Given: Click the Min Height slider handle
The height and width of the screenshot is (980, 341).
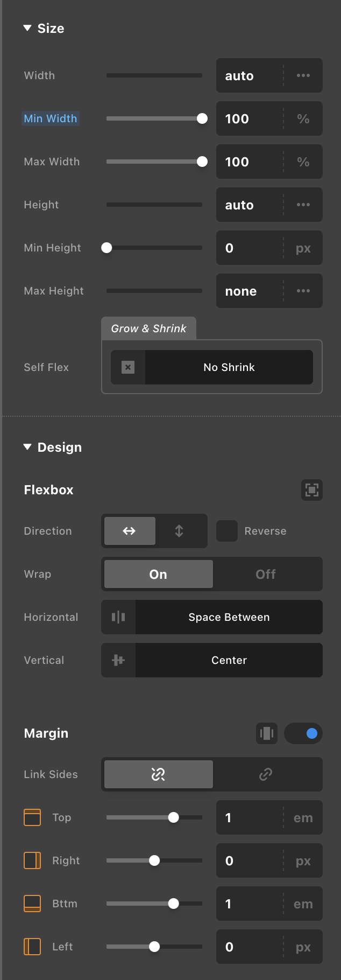Looking at the screenshot, I should coord(106,248).
